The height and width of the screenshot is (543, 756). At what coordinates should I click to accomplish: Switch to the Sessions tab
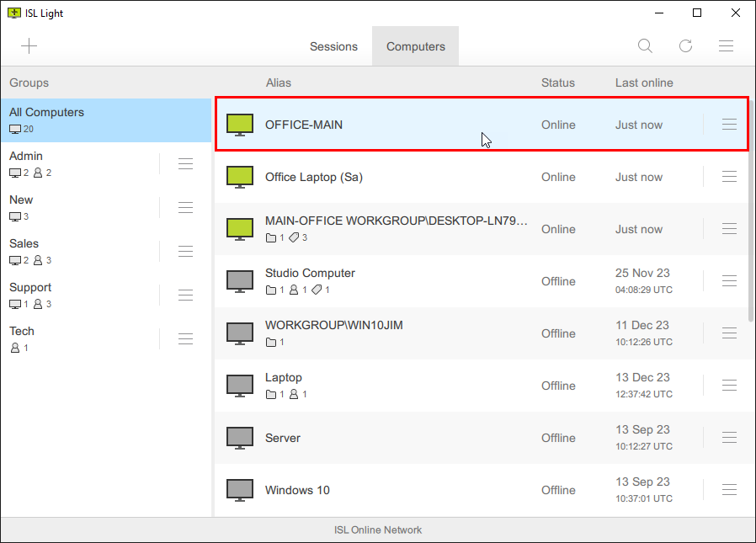click(x=334, y=46)
